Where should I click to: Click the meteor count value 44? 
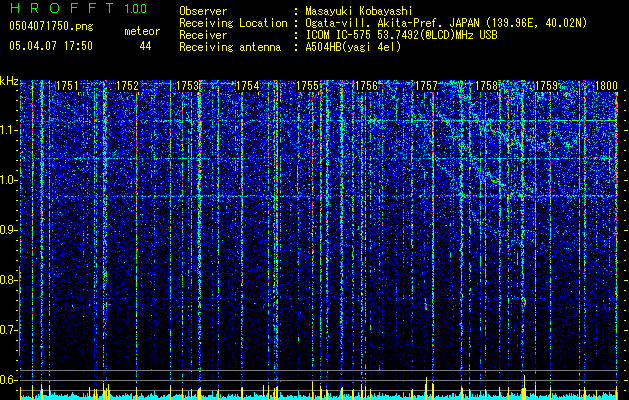click(145, 46)
